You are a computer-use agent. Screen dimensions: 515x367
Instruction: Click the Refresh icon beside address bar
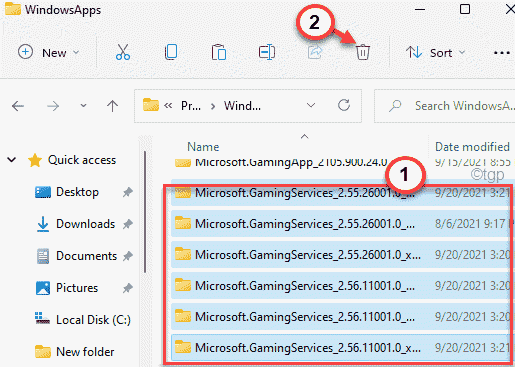[x=344, y=105]
